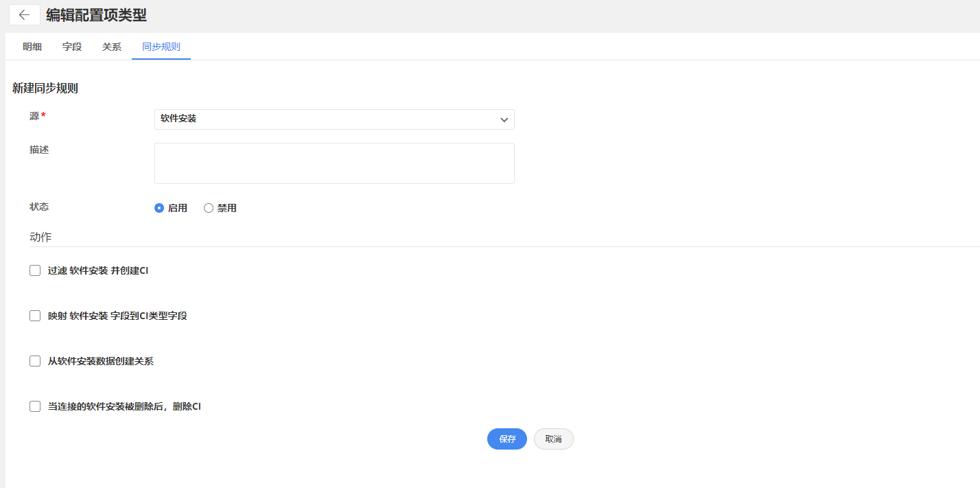This screenshot has height=488, width=980.
Task: Select the 禁用 radio button
Action: (209, 208)
